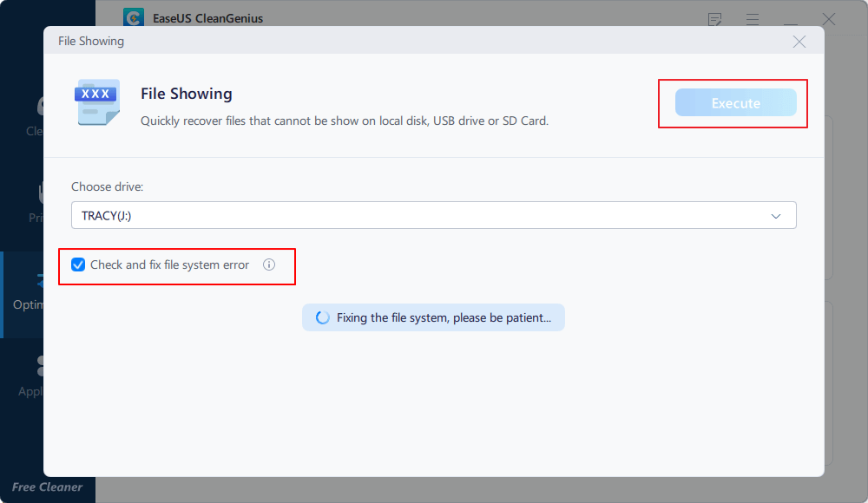The height and width of the screenshot is (503, 868).
Task: Minimize the EaseUS CleanGenius window
Action: click(x=791, y=19)
